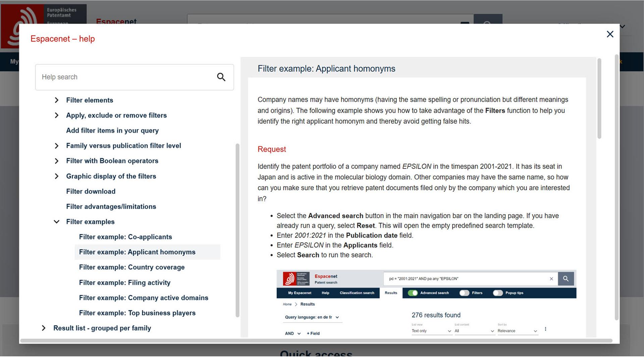Click the Help search magnifier icon
Image resolution: width=644 pixels, height=362 pixels.
(221, 77)
